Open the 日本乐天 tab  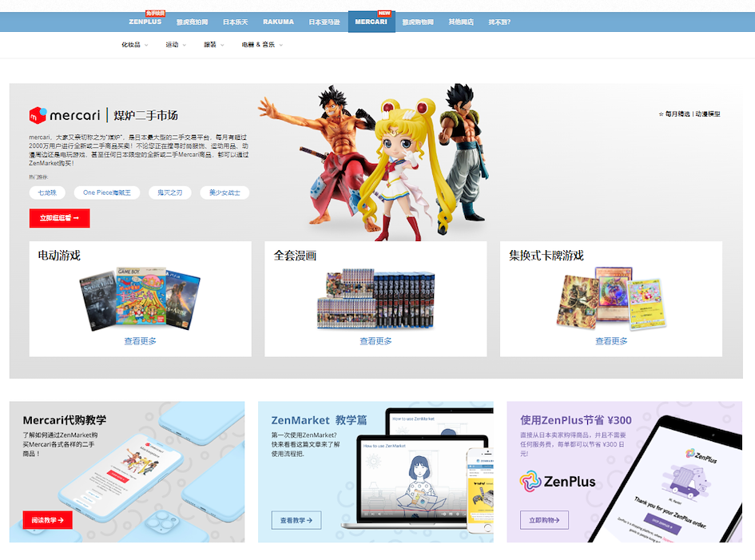236,22
